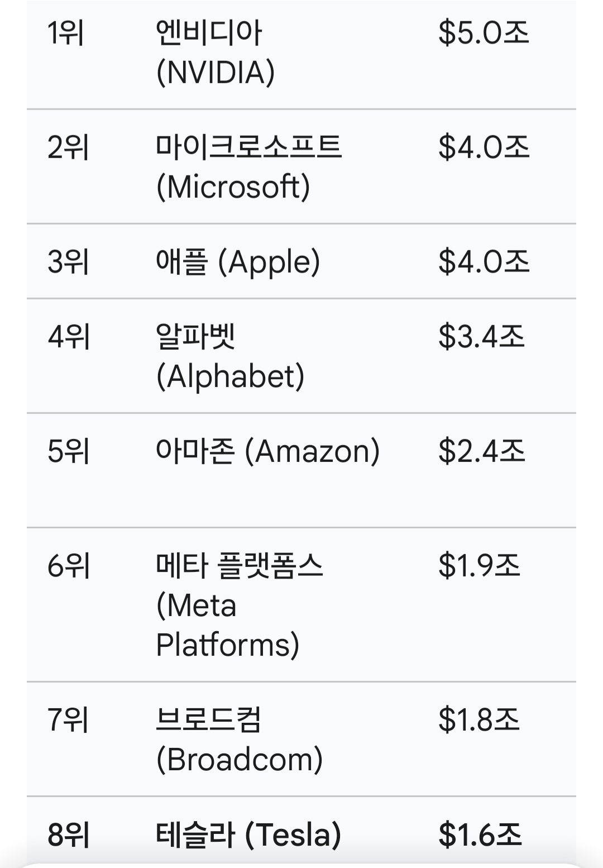Select Apple's $4.0조 value cell
The image size is (603, 868).
pos(484,261)
